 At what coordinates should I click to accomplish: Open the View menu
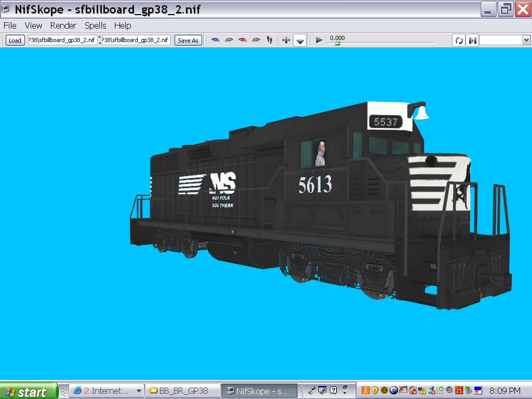(33, 25)
